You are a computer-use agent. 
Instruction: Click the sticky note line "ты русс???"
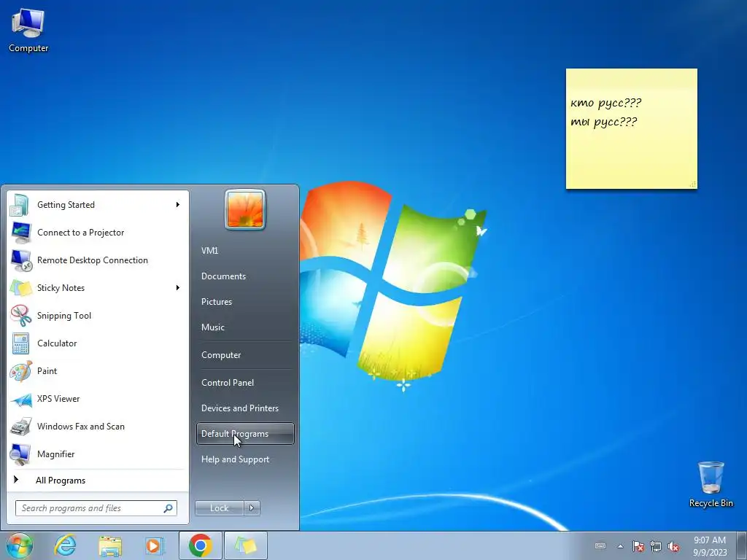pyautogui.click(x=603, y=122)
